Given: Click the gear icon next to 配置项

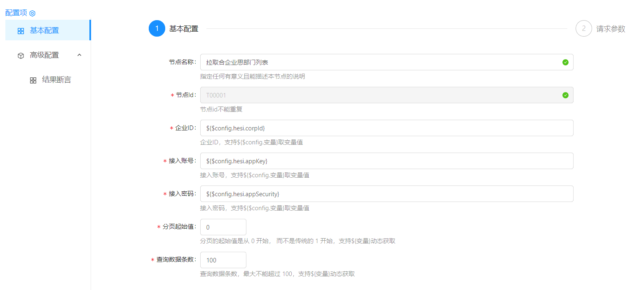Looking at the screenshot, I should (33, 13).
